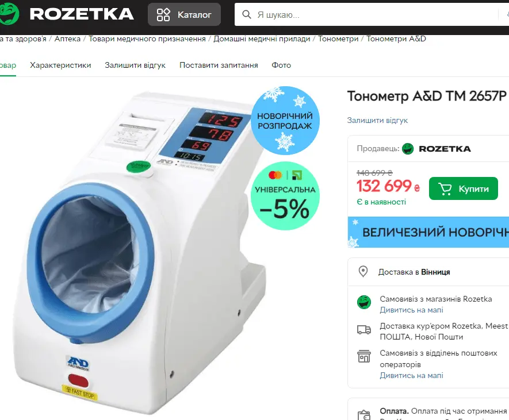This screenshot has width=509, height=420.
Task: Click the Rozetka seller smiley icon
Action: 408,149
